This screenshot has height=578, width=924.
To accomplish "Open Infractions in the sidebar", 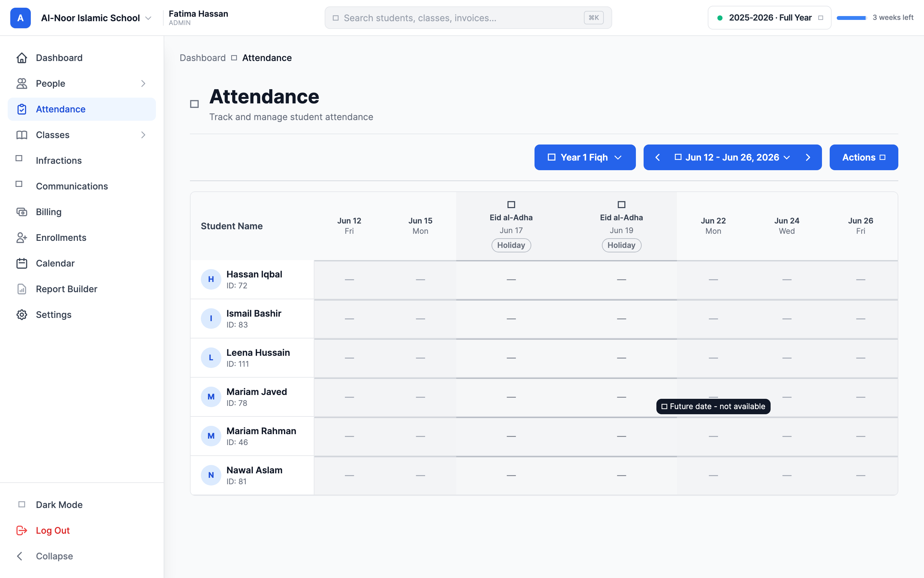I will 82,161.
